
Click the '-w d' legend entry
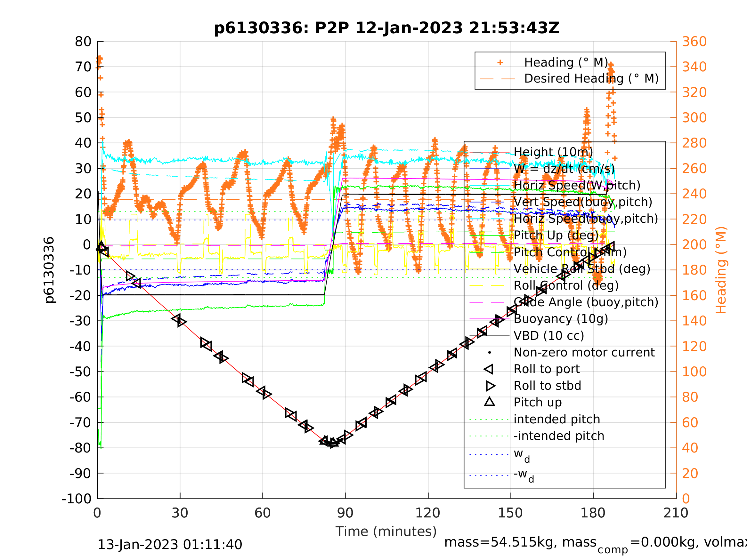[524, 475]
